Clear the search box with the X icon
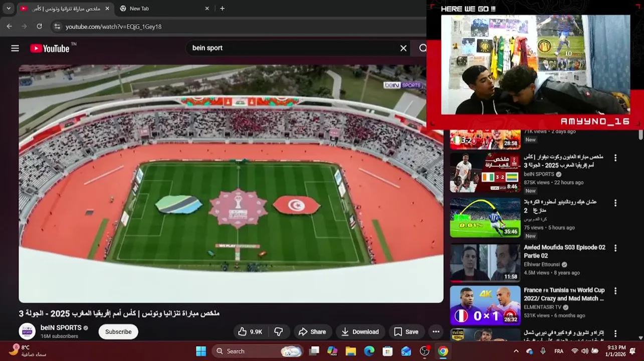 pos(403,48)
